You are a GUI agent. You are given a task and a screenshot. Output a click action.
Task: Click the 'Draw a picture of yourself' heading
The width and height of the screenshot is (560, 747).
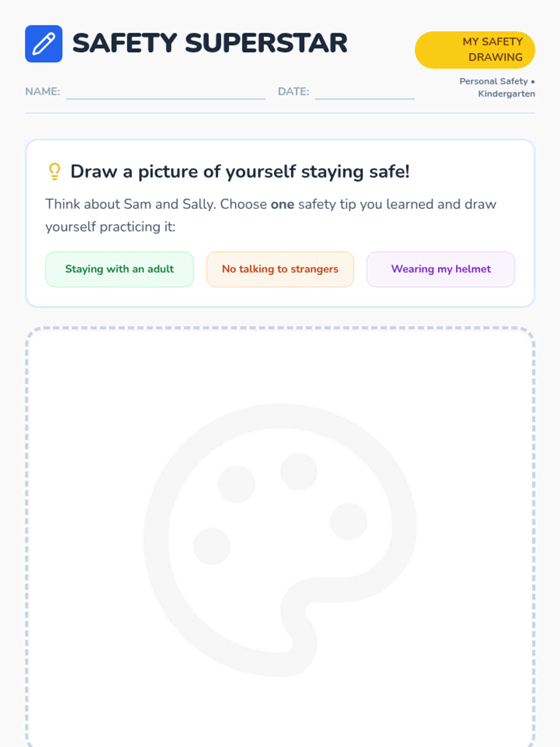coord(240,171)
